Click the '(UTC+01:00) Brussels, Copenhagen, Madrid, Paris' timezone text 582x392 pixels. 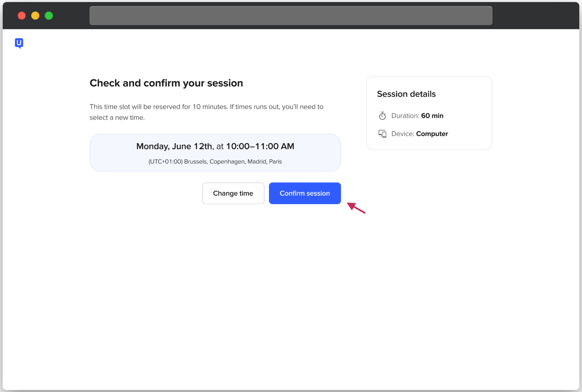[215, 161]
